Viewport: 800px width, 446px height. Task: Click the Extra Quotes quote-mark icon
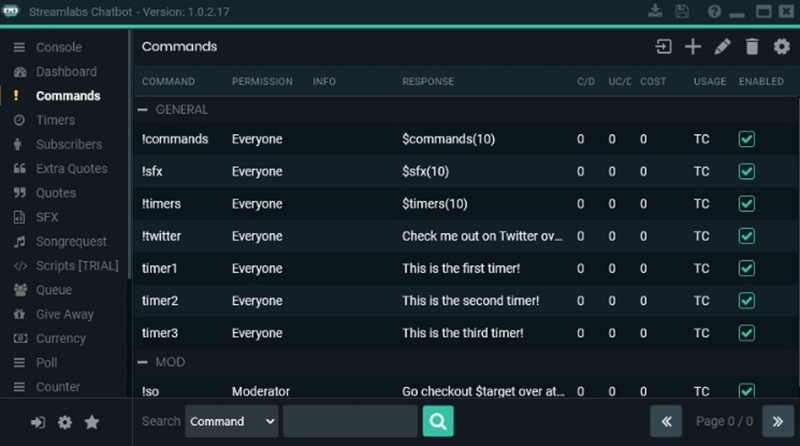pyautogui.click(x=20, y=168)
